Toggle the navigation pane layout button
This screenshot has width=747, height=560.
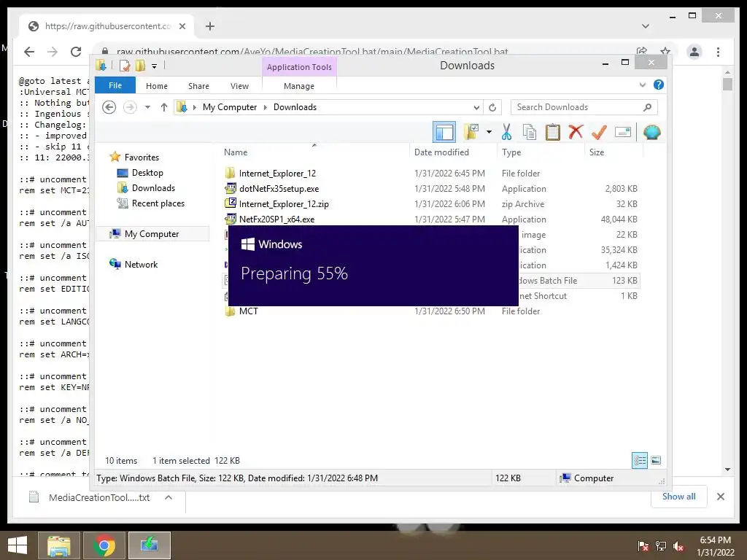[444, 132]
